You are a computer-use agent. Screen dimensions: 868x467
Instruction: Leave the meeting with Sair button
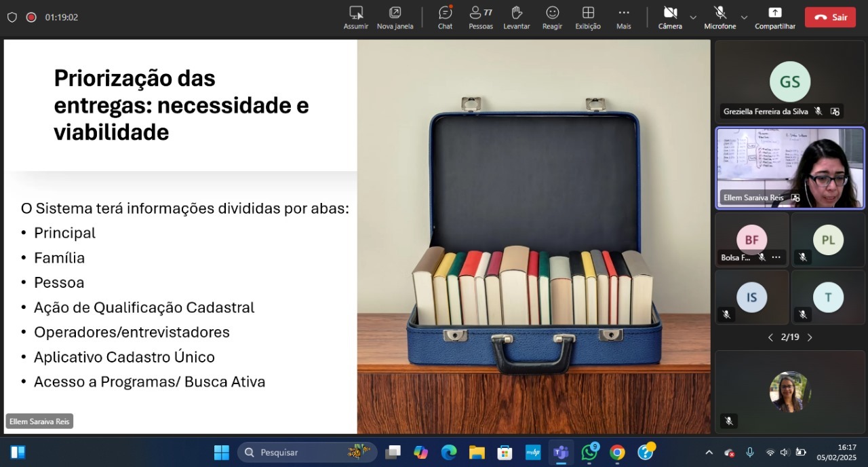pos(830,17)
